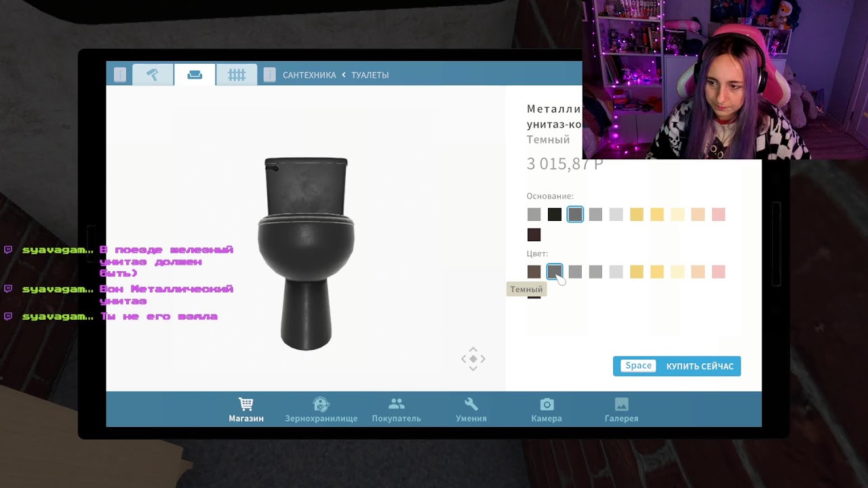This screenshot has height=488, width=868.
Task: Pick the light gray swatch under Цвет
Action: [x=616, y=272]
